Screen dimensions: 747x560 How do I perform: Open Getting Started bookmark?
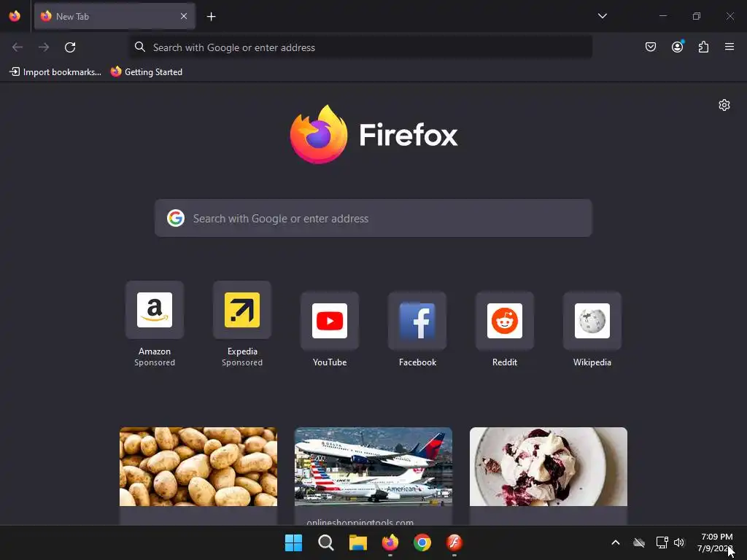(x=146, y=72)
